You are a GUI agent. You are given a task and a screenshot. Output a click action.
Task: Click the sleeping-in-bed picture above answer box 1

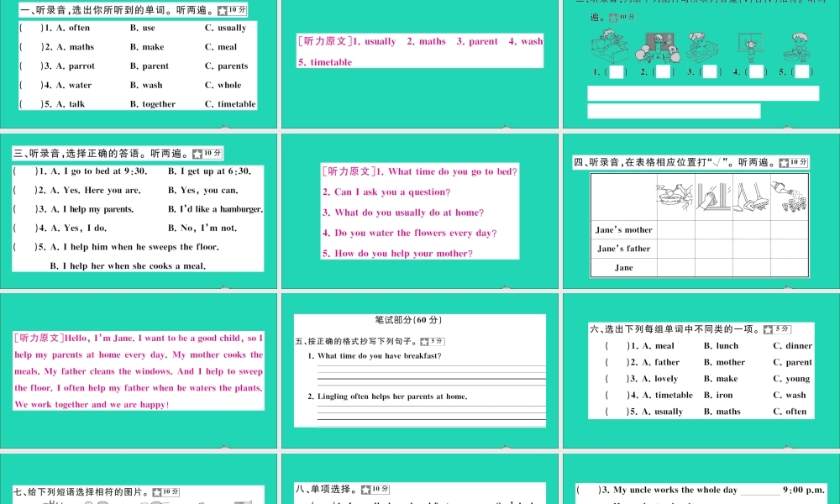coord(610,47)
